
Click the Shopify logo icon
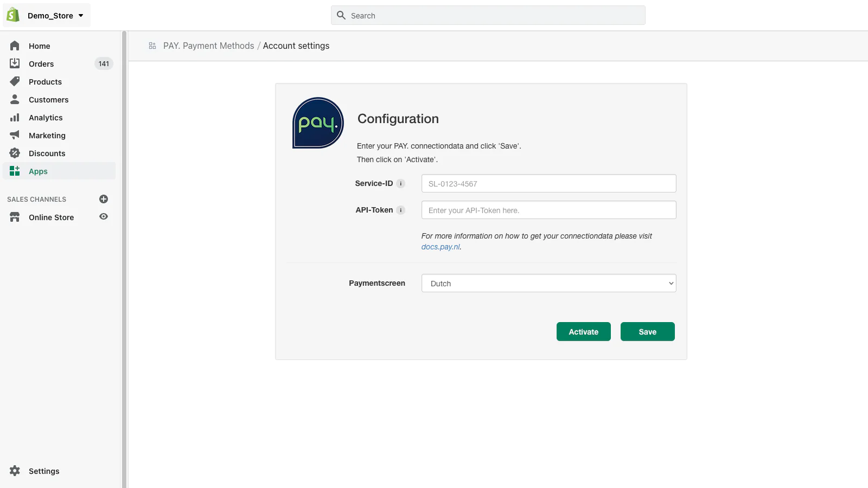coord(13,15)
